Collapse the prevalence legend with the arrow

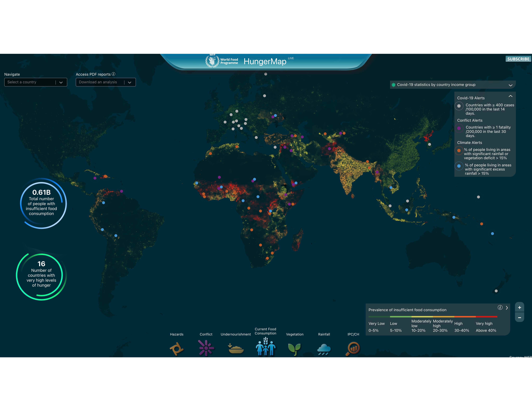(507, 308)
